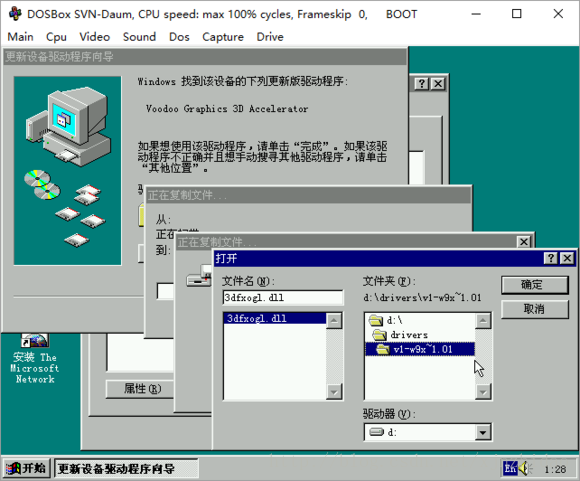
Task: Select the drivers folder entry
Action: 420,335
